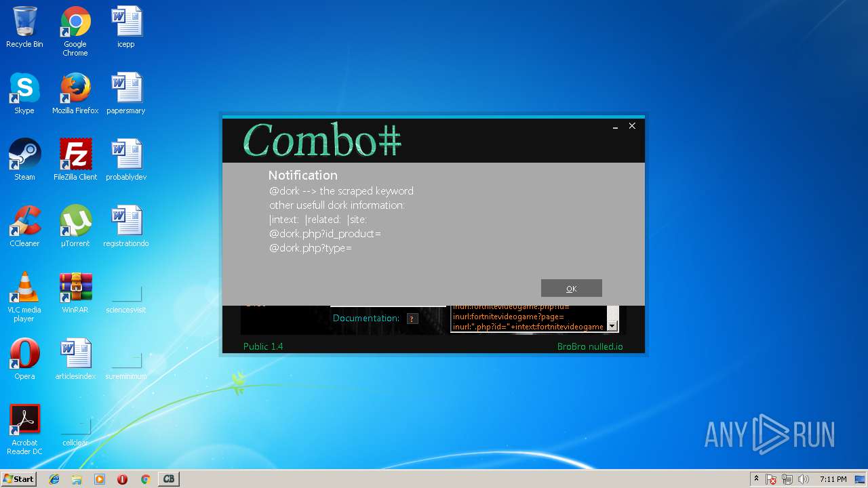
Task: Open the Windows Start menu
Action: click(x=19, y=479)
